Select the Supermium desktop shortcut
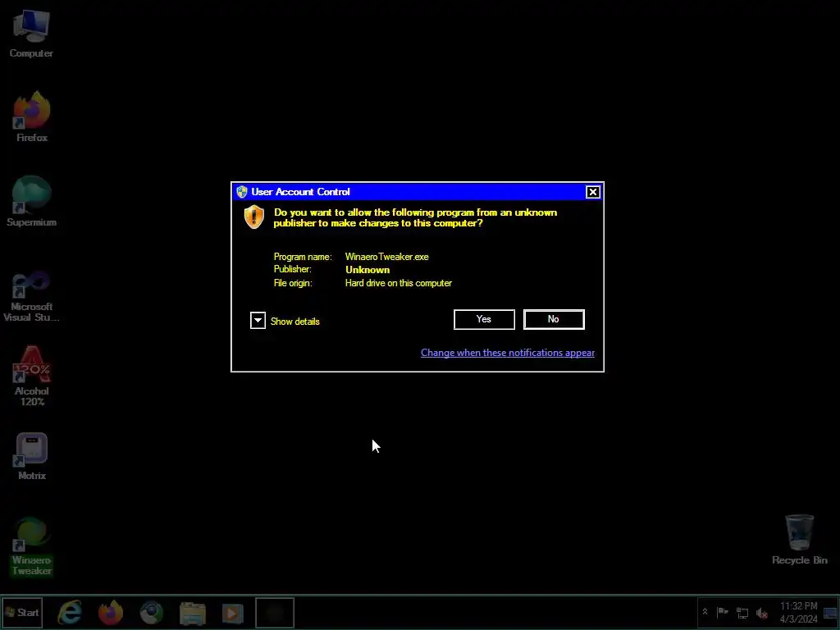Screen dimensions: 840x630 click(32, 202)
